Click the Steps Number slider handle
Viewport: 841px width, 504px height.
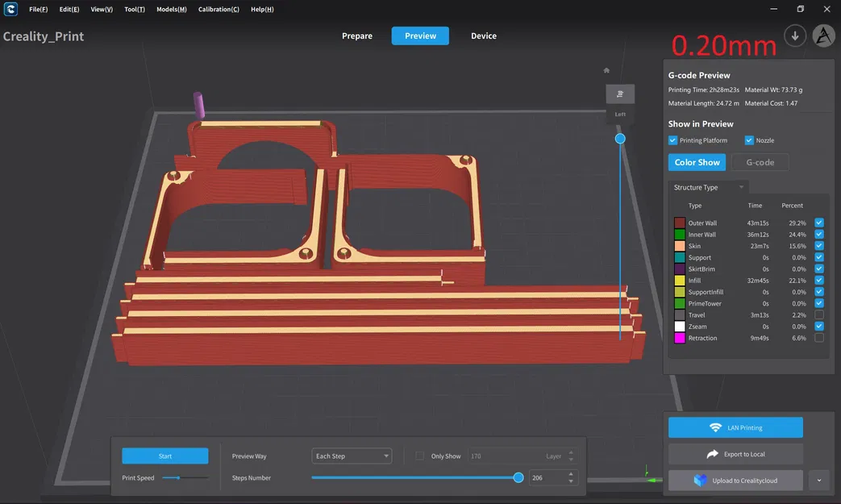tap(518, 478)
